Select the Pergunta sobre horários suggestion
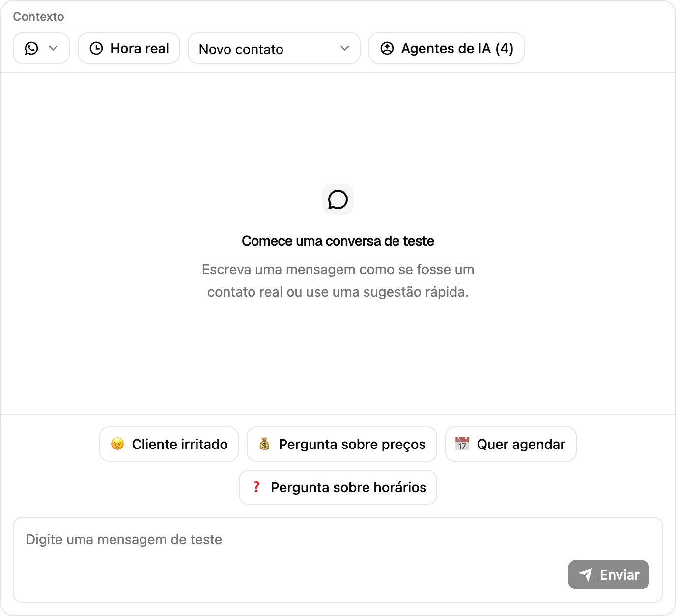The width and height of the screenshot is (676, 616). coord(338,487)
